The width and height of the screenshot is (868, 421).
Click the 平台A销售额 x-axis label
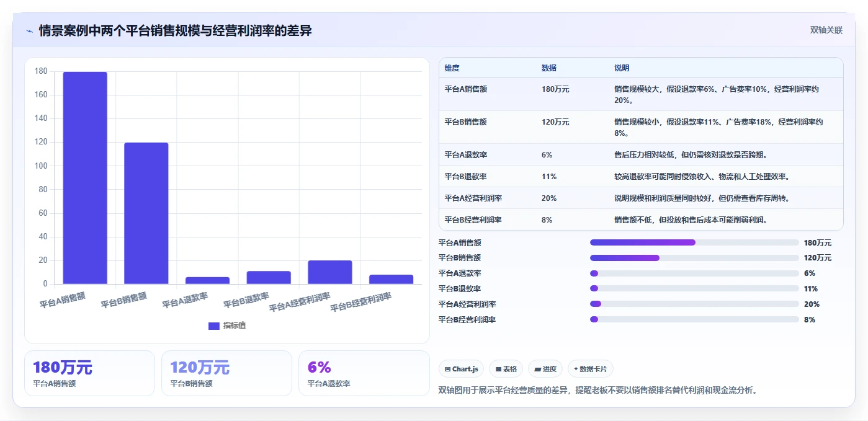coord(63,300)
